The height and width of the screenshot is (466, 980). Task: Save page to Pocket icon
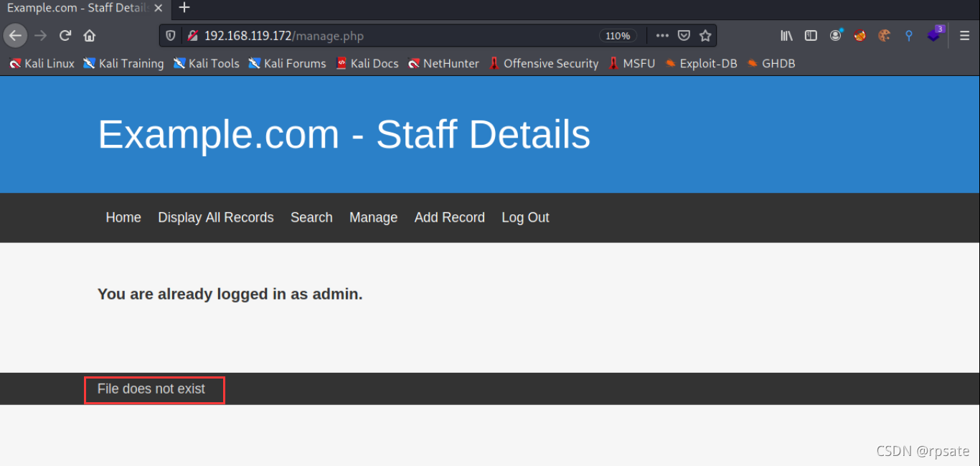684,35
